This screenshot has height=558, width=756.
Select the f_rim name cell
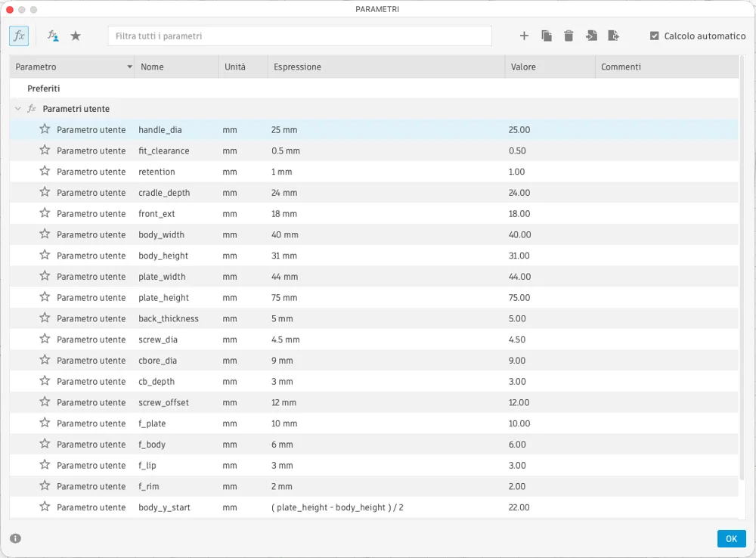tap(148, 486)
